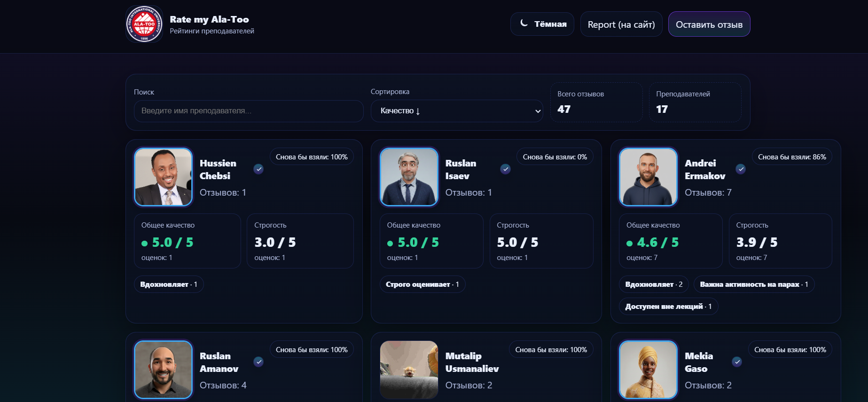This screenshot has height=402, width=868.
Task: Click the Оставить отзыв button
Action: click(709, 24)
